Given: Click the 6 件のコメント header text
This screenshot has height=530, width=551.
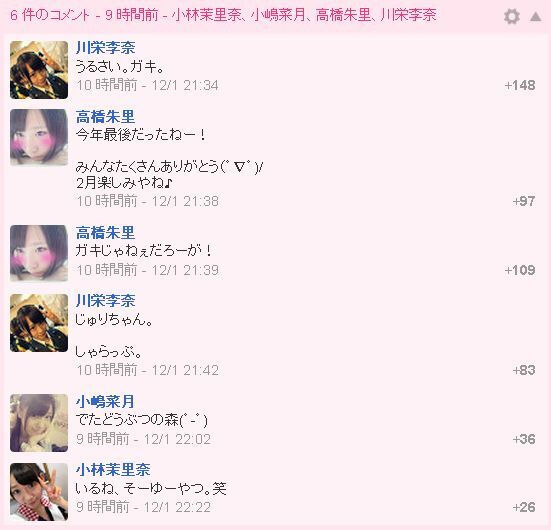Looking at the screenshot, I should click(x=50, y=15).
